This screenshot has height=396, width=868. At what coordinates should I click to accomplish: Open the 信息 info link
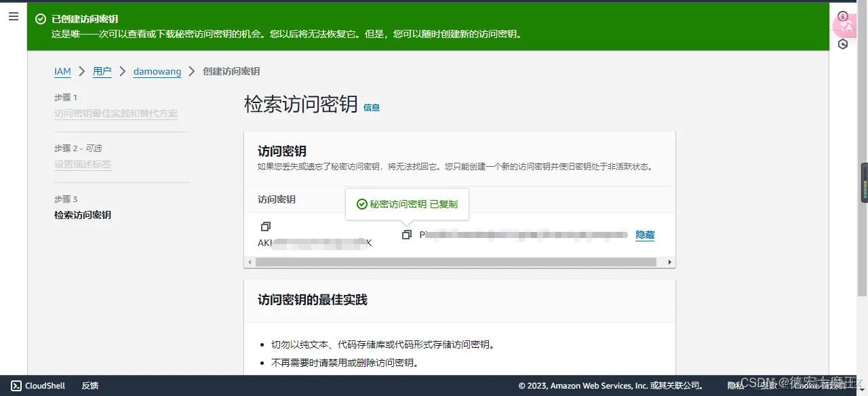tap(372, 107)
